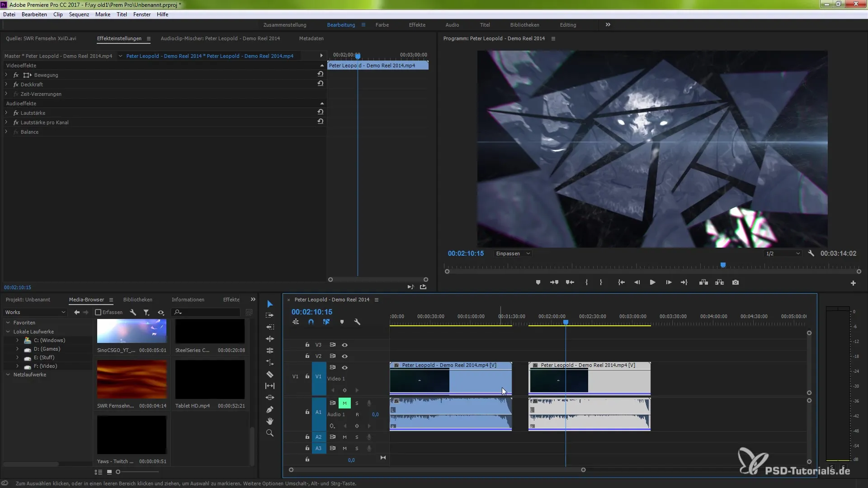This screenshot has height=488, width=868.
Task: Open the Einpassen zoom dropdown
Action: (513, 253)
